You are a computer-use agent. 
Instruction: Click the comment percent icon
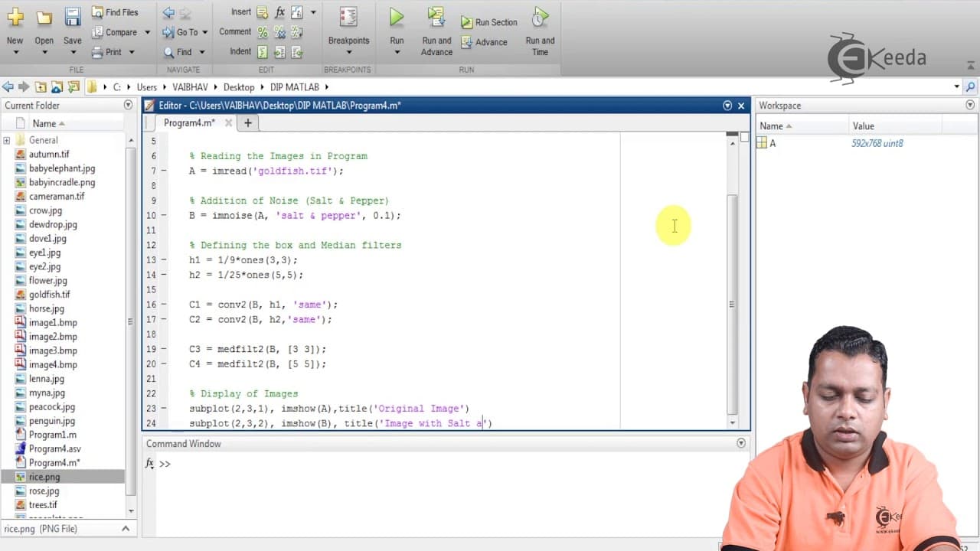pyautogui.click(x=263, y=32)
